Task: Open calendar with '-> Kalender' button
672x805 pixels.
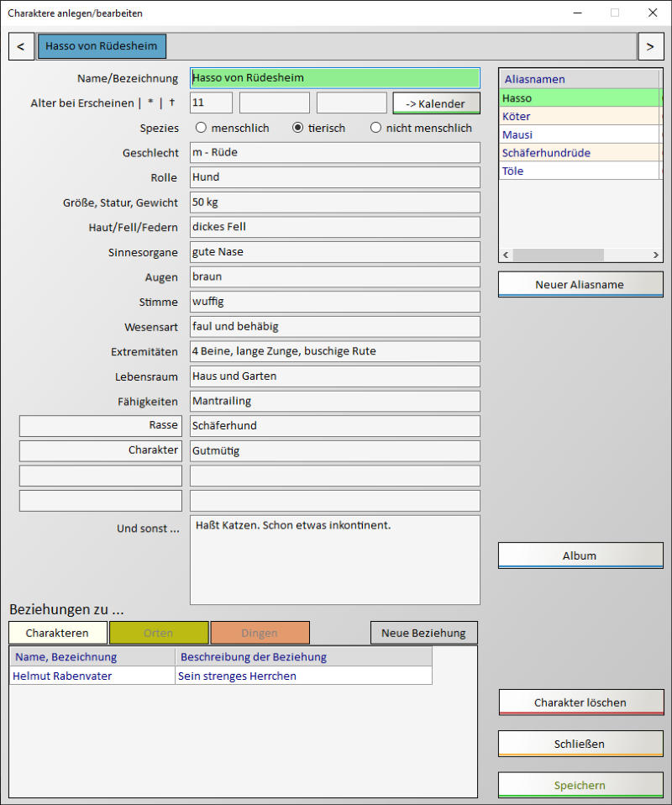Action: [x=436, y=103]
